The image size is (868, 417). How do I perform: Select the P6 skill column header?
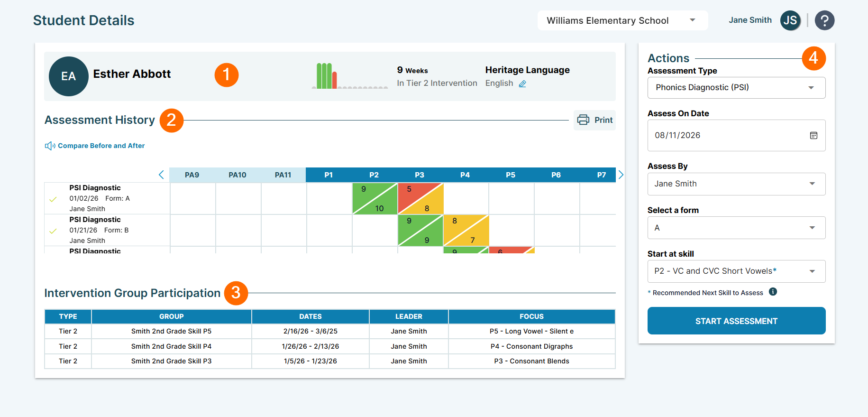pos(556,175)
